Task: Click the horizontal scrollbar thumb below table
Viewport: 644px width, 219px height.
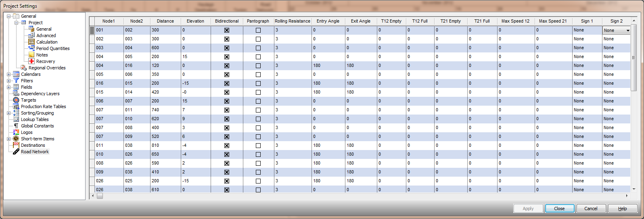Action: point(100,196)
